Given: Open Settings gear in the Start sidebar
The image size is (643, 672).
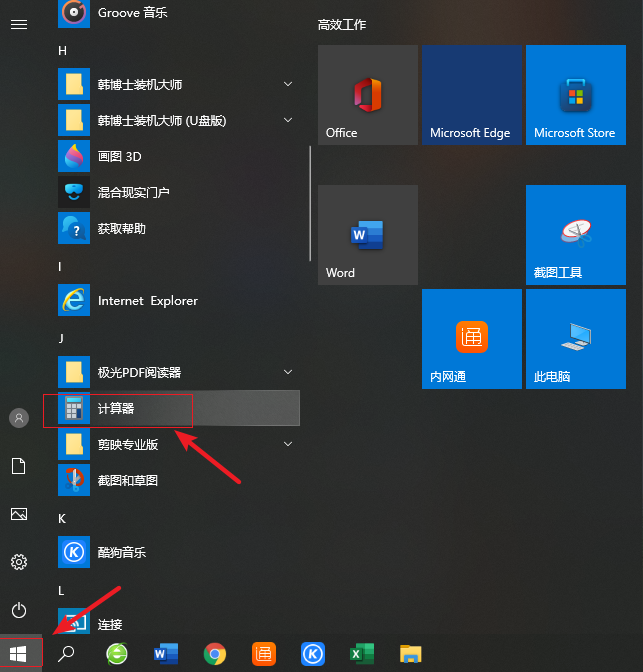Looking at the screenshot, I should (x=18, y=562).
